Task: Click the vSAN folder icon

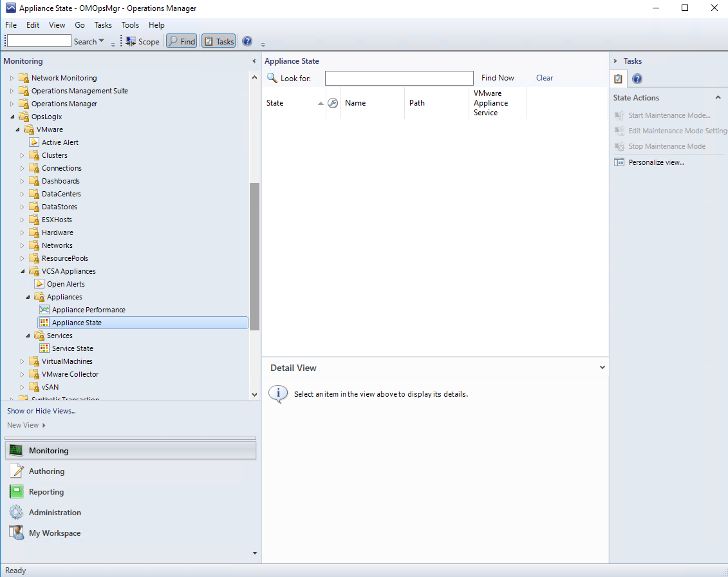Action: coord(34,387)
